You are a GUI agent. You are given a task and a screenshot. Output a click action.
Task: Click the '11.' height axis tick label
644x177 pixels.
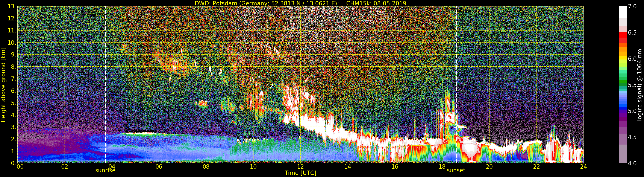12,31
